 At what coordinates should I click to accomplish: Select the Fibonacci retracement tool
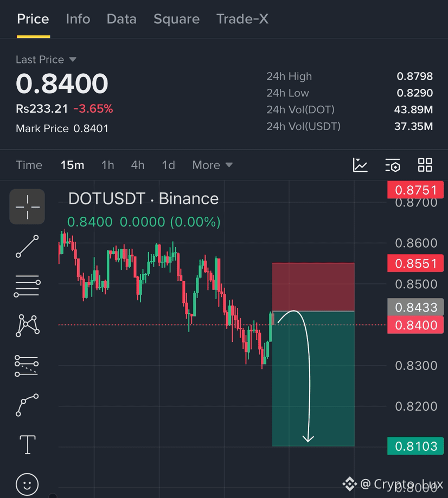27,366
